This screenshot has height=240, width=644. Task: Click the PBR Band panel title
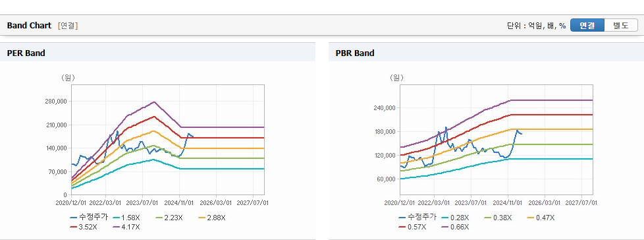355,53
